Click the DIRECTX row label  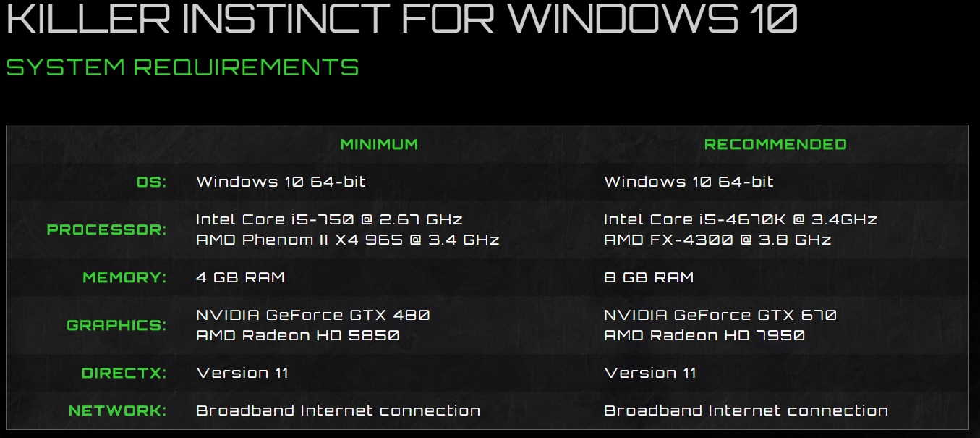coord(124,374)
